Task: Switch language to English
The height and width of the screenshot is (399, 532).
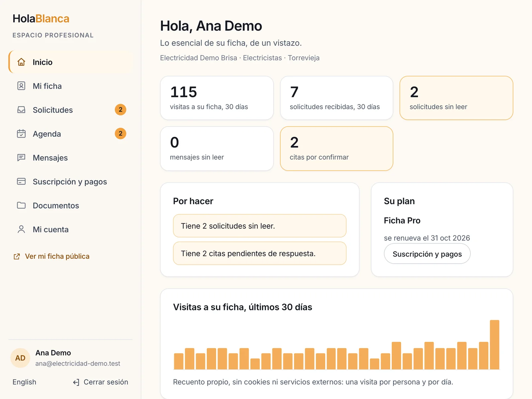Action: pyautogui.click(x=24, y=382)
